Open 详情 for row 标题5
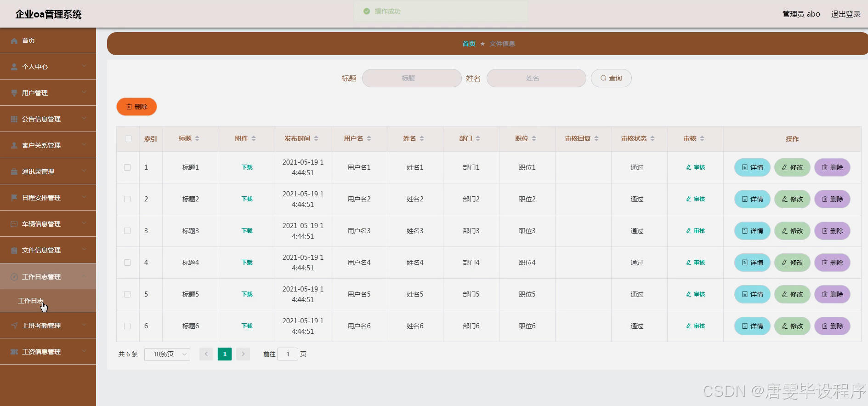 pos(752,294)
